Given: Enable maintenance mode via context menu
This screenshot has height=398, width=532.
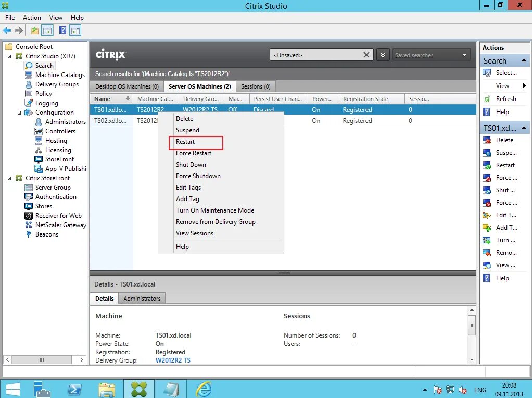Looking at the screenshot, I should pyautogui.click(x=214, y=210).
